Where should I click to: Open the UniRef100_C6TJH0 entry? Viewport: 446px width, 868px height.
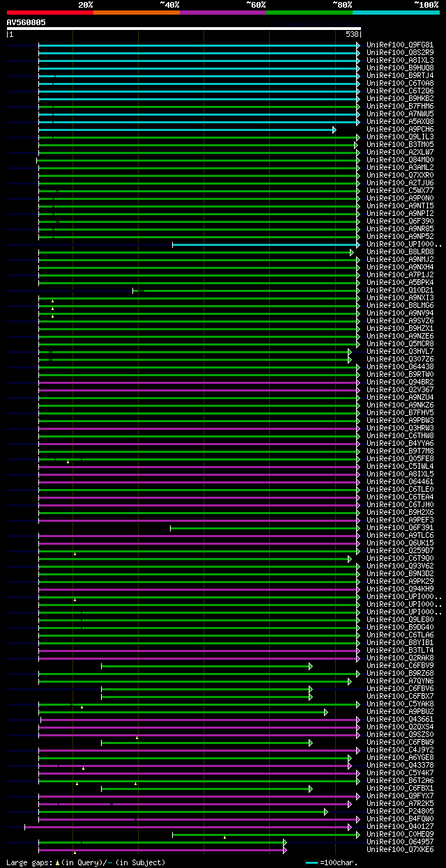tap(400, 505)
